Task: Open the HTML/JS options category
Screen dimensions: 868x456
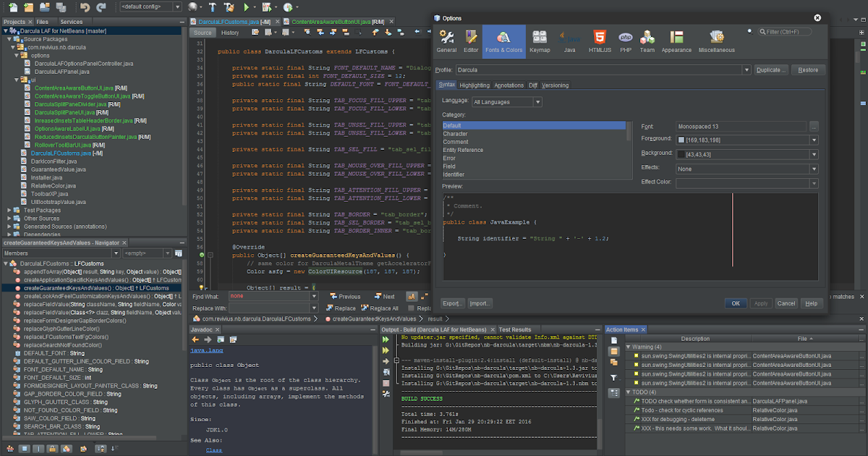Action: [x=599, y=40]
